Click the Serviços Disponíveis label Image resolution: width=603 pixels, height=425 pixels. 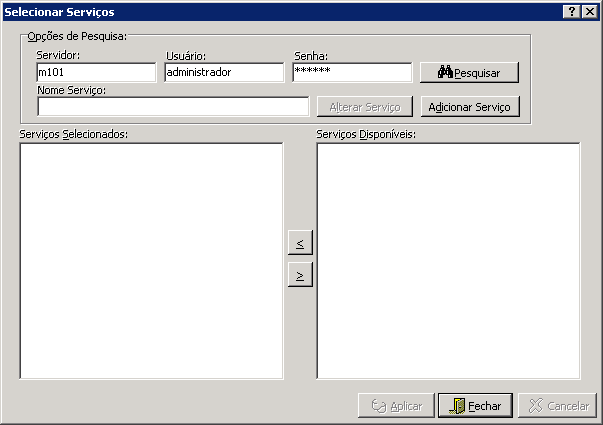tap(365, 133)
